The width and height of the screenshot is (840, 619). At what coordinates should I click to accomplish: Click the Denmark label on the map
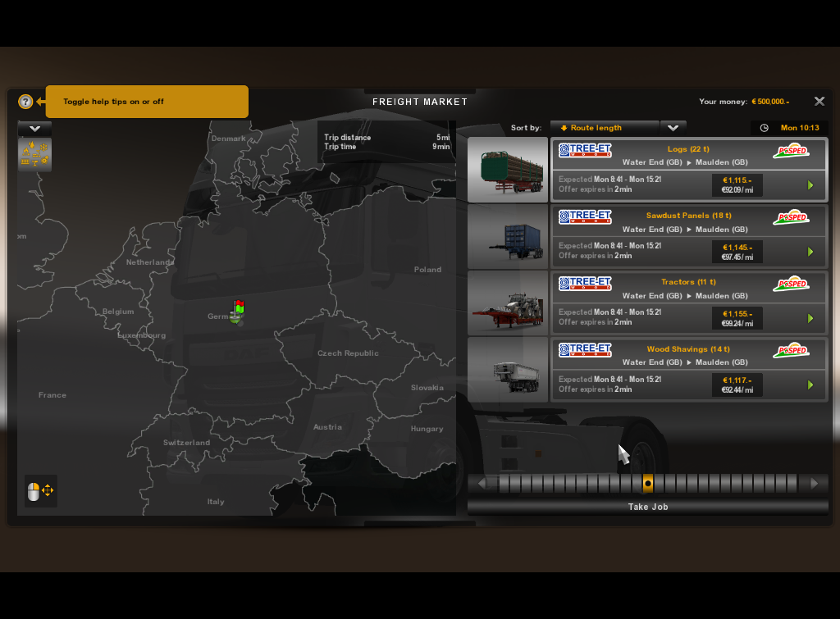229,139
